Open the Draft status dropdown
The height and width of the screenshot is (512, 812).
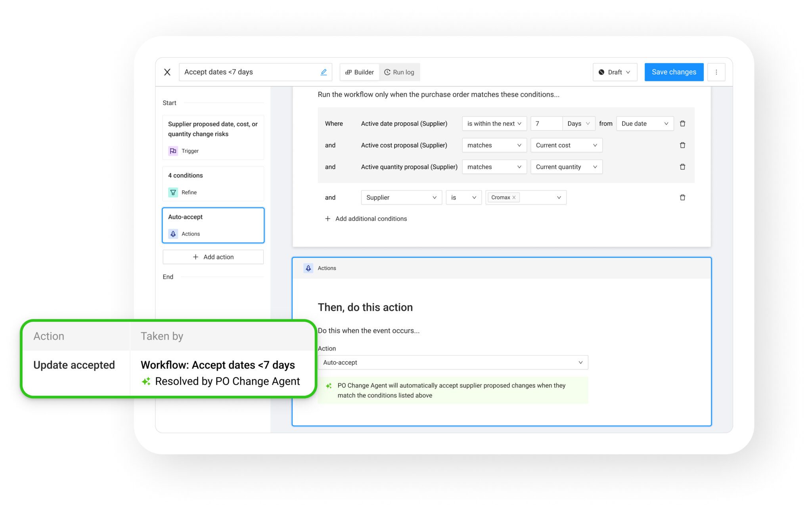pos(615,72)
